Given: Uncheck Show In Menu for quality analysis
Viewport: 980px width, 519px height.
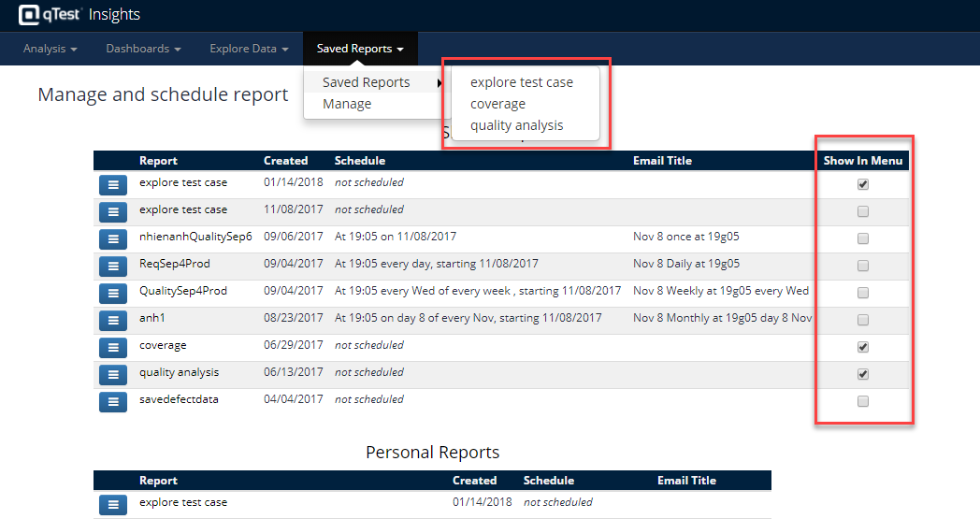Looking at the screenshot, I should [863, 374].
